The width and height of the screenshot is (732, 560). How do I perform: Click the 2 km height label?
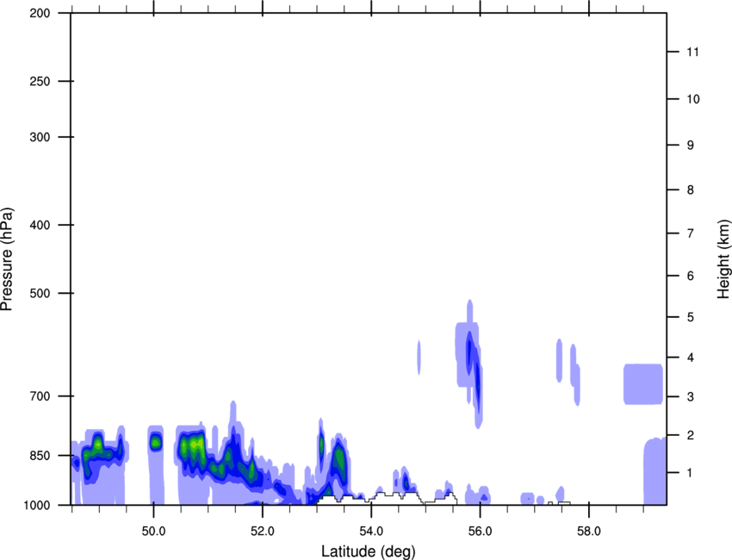click(x=691, y=435)
